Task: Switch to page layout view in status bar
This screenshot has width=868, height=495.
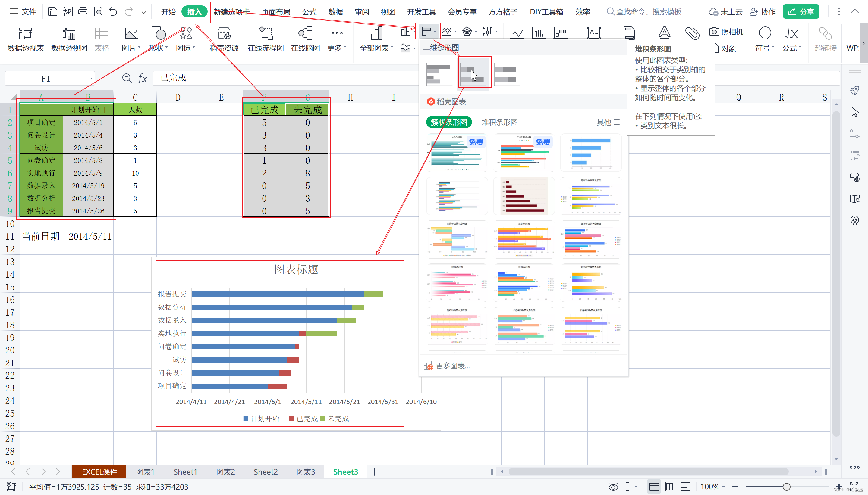Action: (x=669, y=487)
